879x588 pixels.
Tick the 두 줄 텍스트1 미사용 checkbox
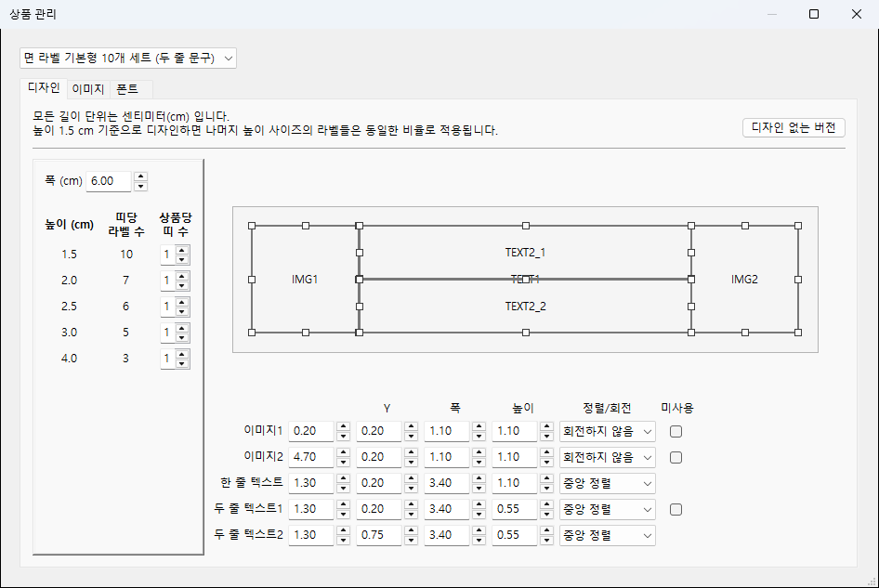(x=676, y=510)
